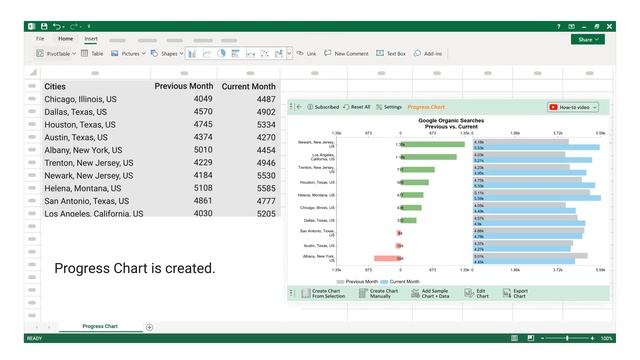The width and height of the screenshot is (640, 360).
Task: Save the workbook using the disk icon
Action: point(44,27)
